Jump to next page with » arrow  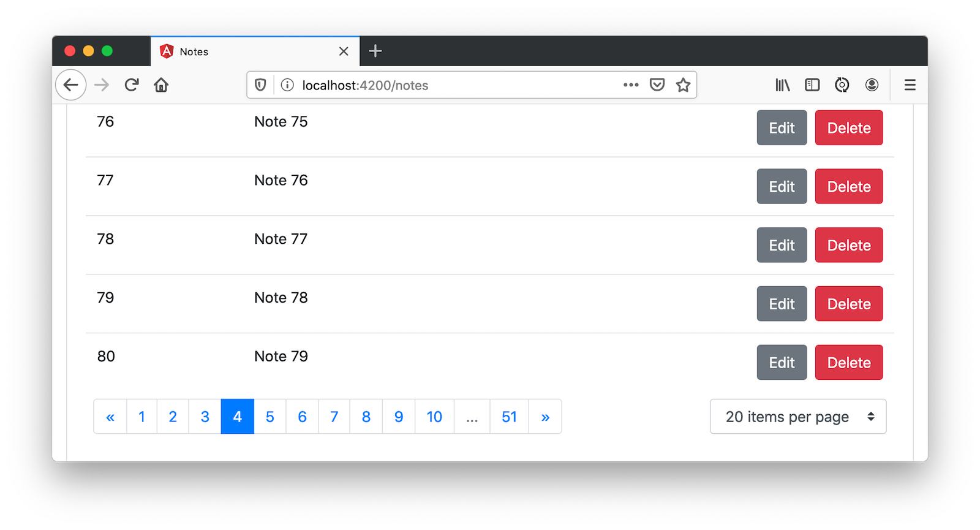coord(545,417)
